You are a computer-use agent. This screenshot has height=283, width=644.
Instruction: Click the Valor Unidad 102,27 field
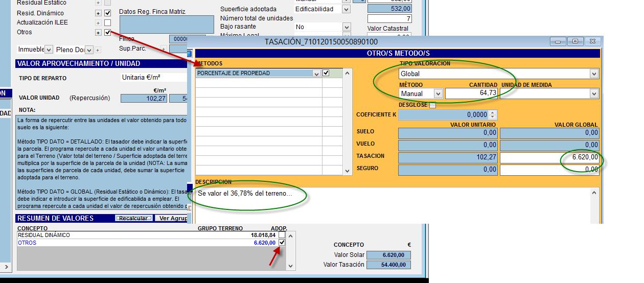[x=144, y=99]
